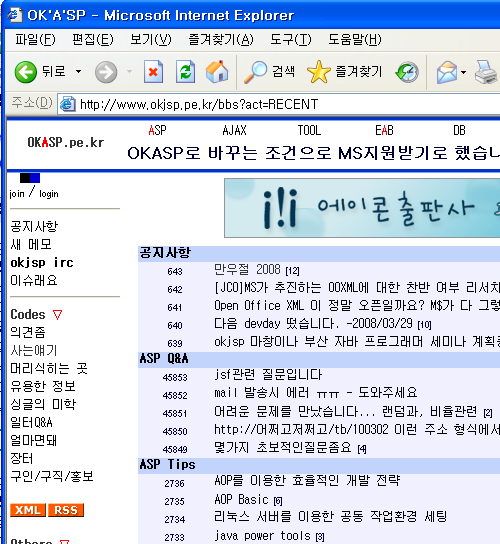Open post mail 발송시 에러

click(x=315, y=393)
